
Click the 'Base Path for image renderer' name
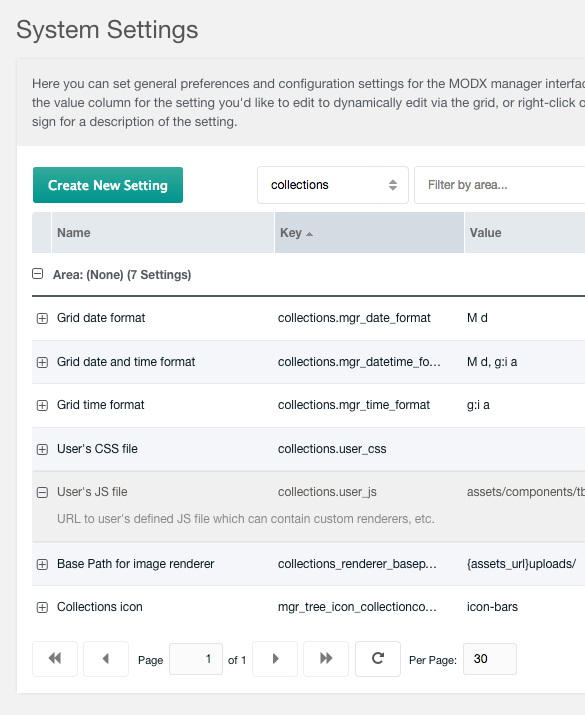point(135,564)
